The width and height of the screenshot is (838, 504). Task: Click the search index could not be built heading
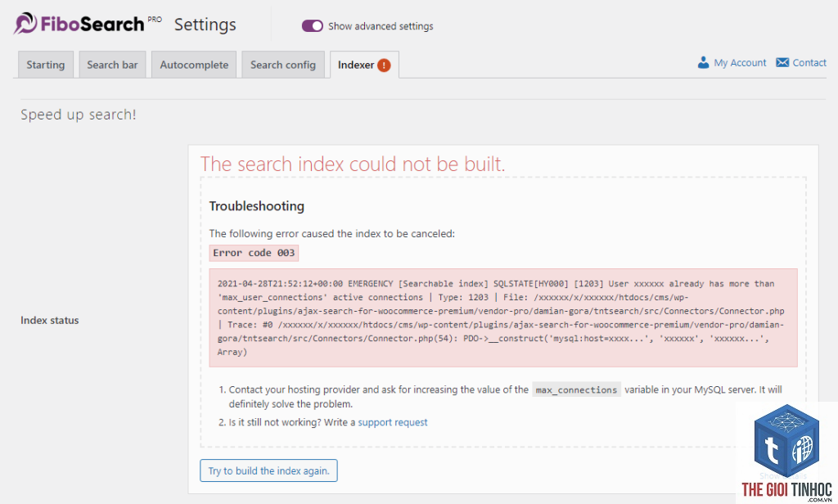[x=353, y=164]
